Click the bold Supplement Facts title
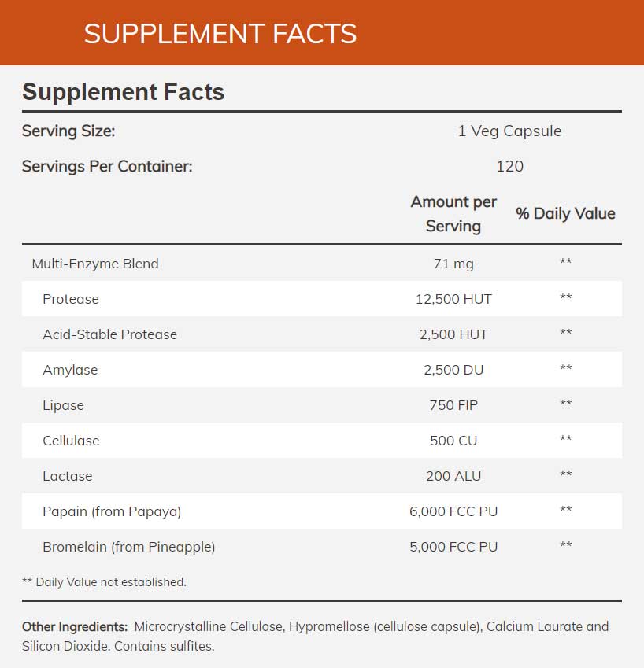This screenshot has height=668, width=644. click(x=124, y=92)
